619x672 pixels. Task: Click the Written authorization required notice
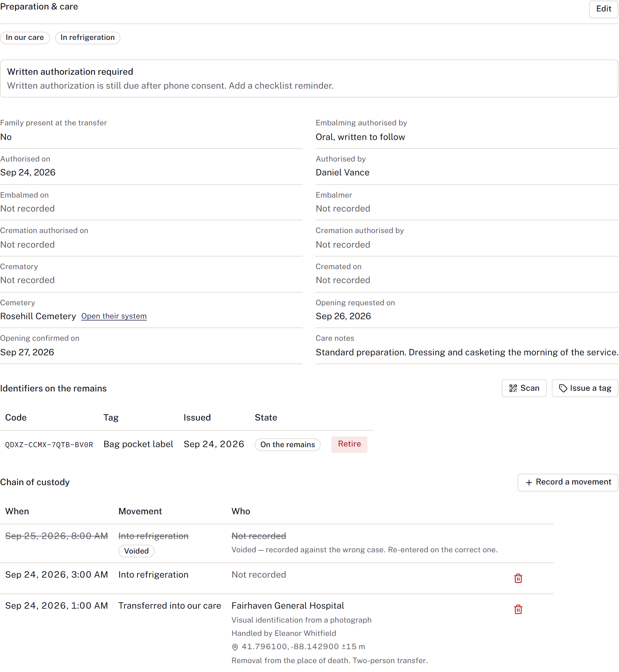(x=309, y=79)
